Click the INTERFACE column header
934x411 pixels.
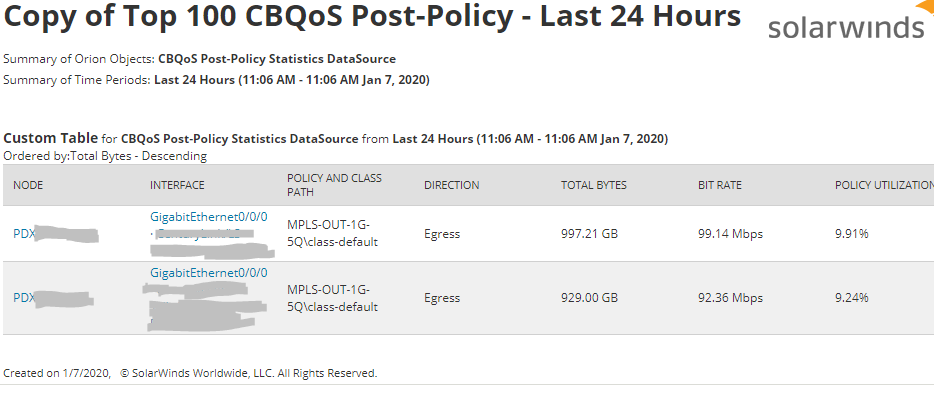pyautogui.click(x=177, y=185)
